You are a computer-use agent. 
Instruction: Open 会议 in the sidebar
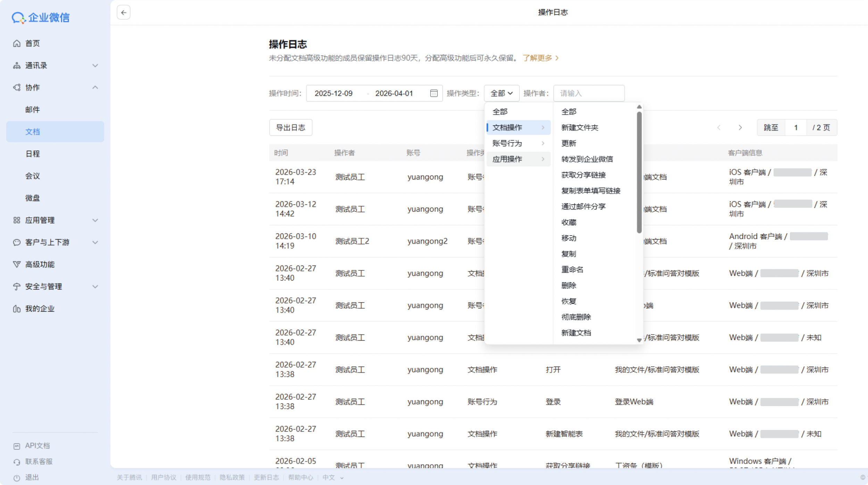click(x=33, y=176)
